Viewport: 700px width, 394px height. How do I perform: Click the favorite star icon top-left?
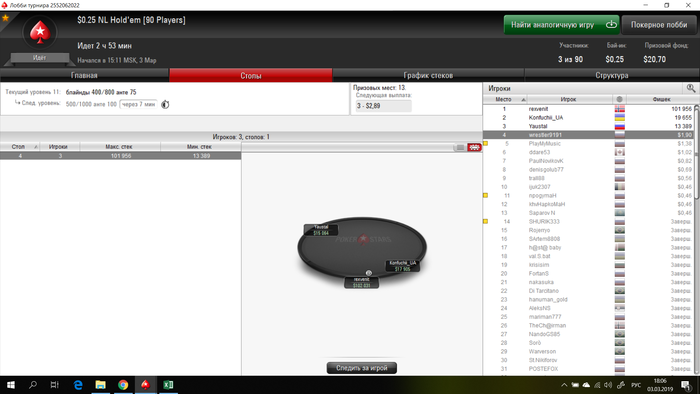[5, 18]
